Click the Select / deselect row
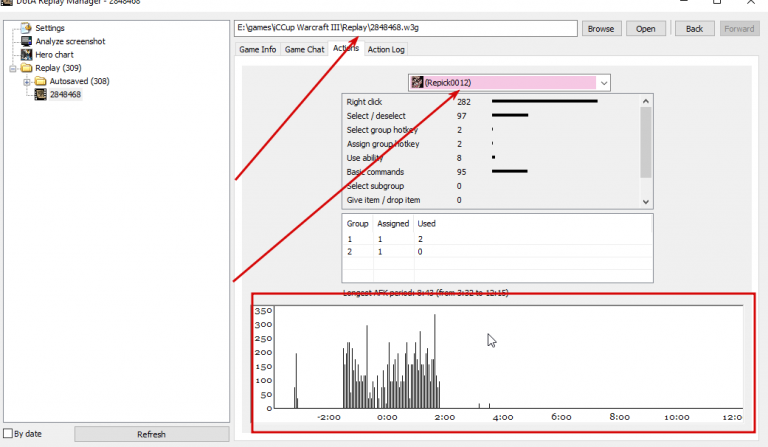 tap(491, 116)
